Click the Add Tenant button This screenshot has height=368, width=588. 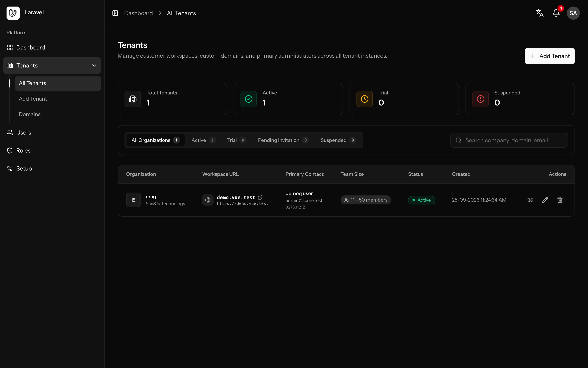pyautogui.click(x=550, y=56)
